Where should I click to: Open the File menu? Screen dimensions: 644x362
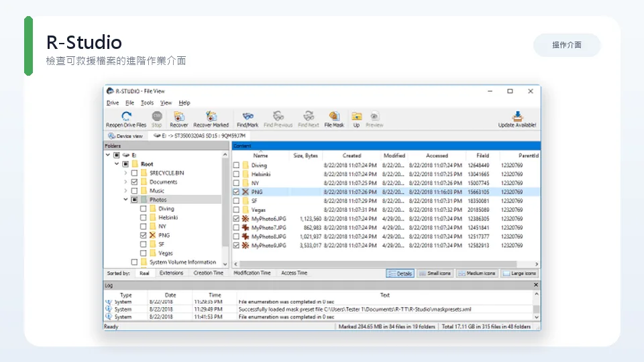click(x=129, y=103)
